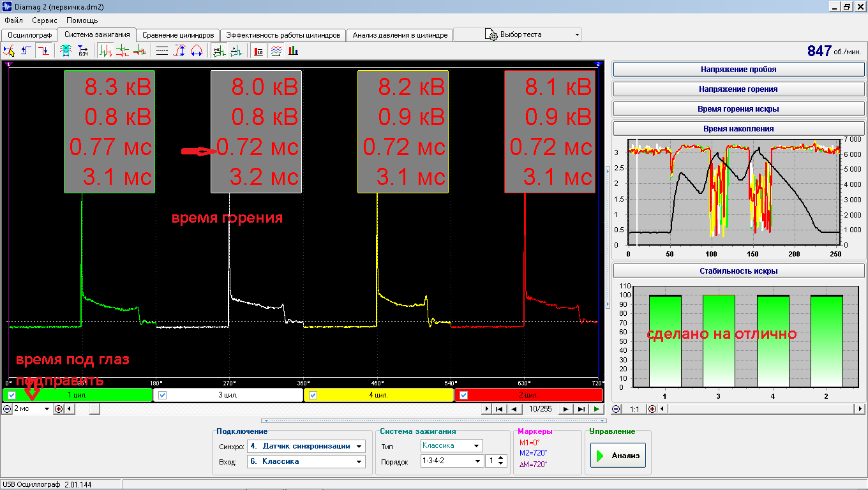Click the Напряжение горения button
Screen dimensions: 868x490
[738, 89]
